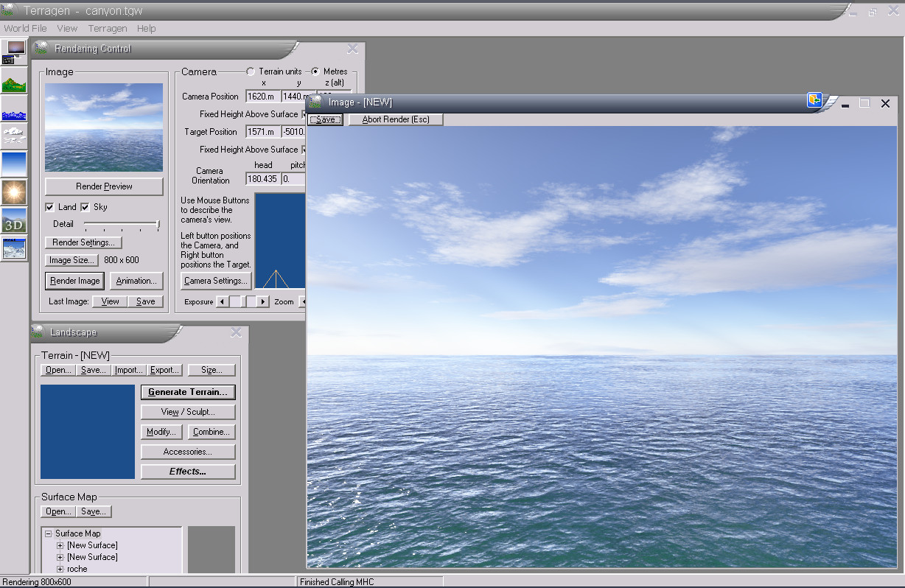Decrease exposure with left arrow
Screen dimensions: 905x588
[x=222, y=301]
